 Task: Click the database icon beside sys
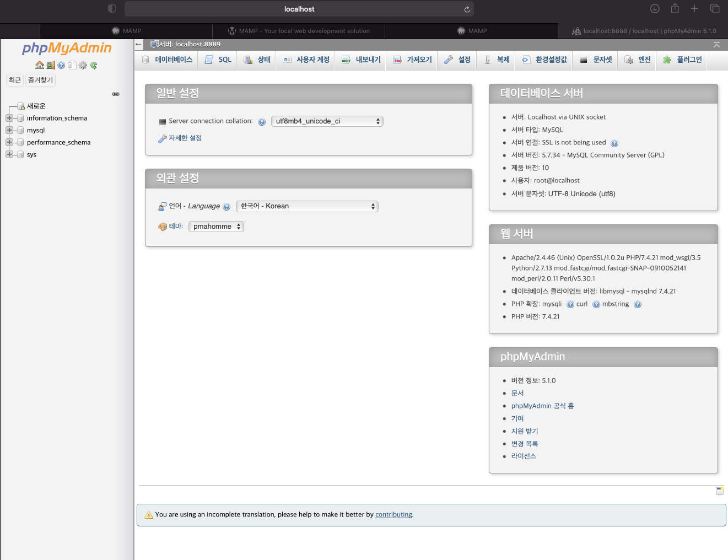point(20,154)
